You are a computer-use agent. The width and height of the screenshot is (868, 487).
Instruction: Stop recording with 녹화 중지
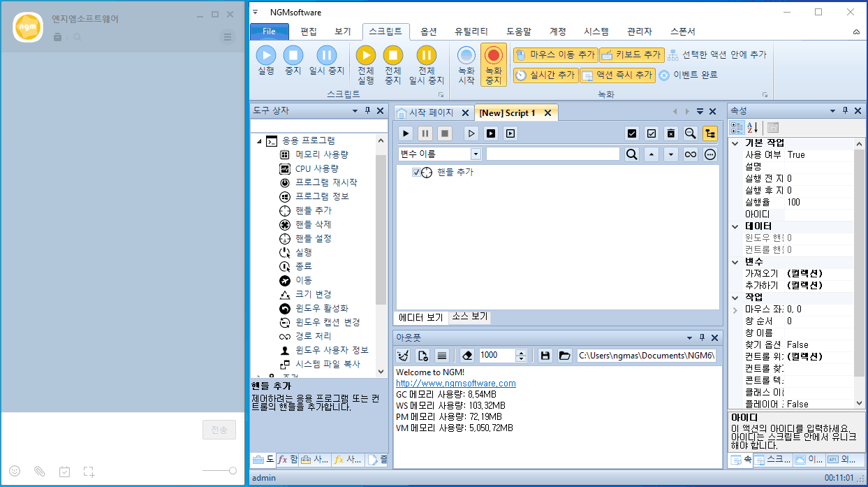click(494, 65)
